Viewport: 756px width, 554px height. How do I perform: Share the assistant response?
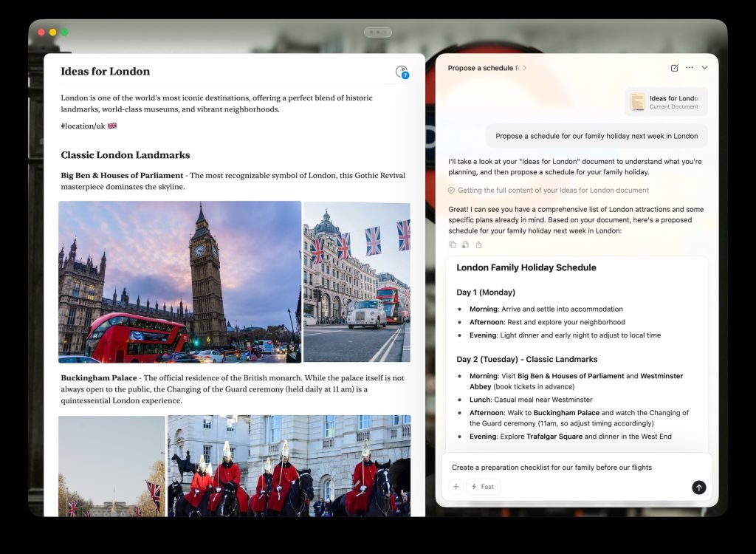478,244
